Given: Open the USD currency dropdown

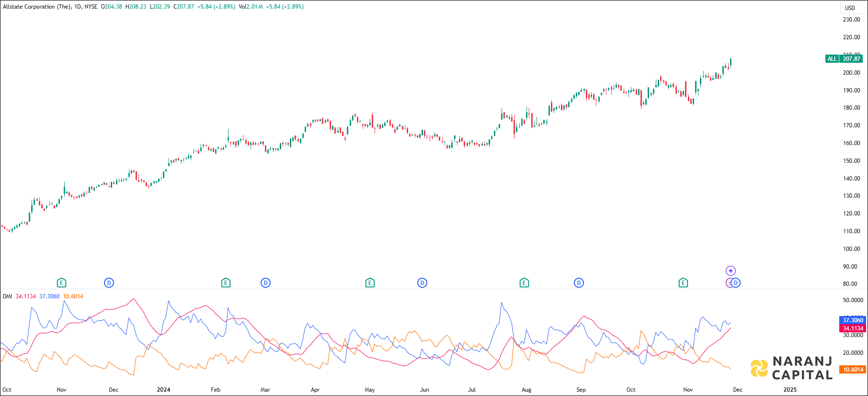Looking at the screenshot, I should click(x=850, y=8).
